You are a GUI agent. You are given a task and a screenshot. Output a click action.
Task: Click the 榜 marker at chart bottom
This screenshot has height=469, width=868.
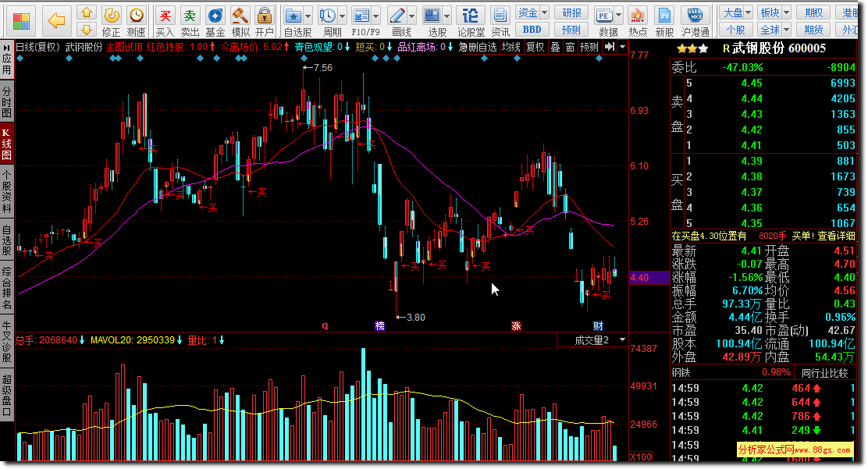379,325
